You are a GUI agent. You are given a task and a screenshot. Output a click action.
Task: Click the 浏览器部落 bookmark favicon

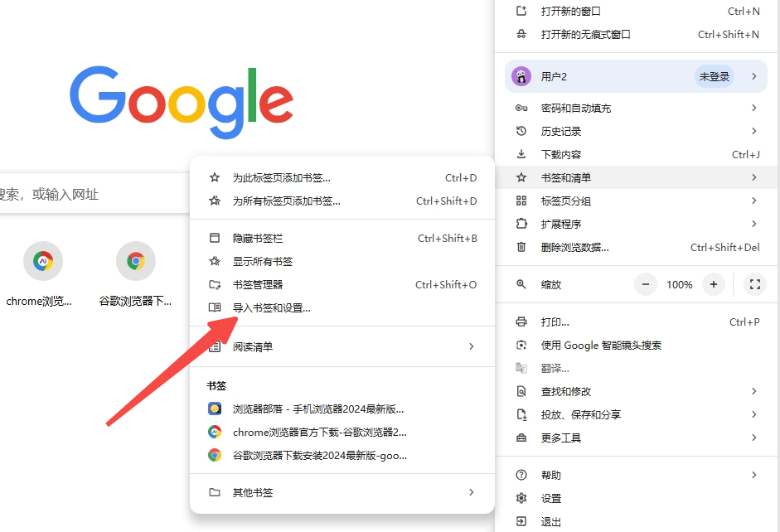215,409
